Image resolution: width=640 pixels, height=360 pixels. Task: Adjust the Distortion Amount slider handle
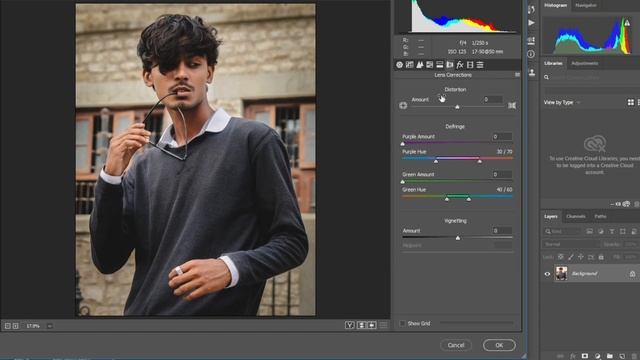pos(458,107)
